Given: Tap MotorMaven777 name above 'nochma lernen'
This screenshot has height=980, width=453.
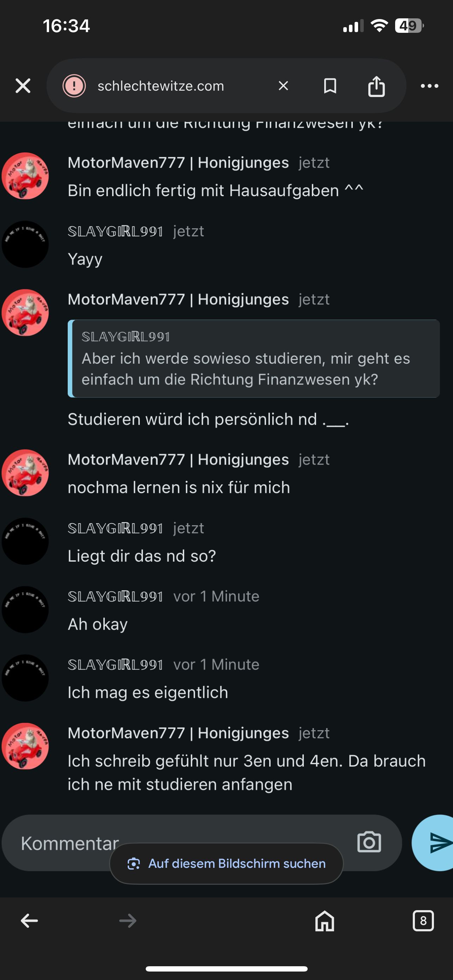Looking at the screenshot, I should click(179, 460).
